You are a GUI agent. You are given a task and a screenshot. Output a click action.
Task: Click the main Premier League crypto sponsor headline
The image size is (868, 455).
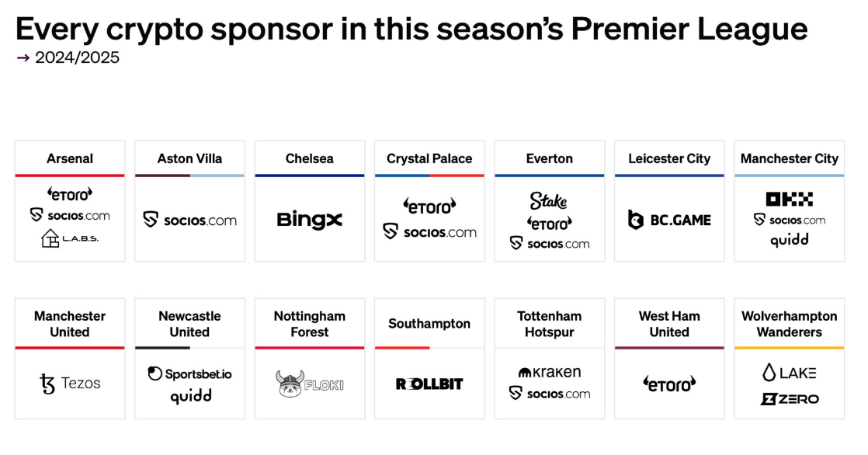point(411,29)
